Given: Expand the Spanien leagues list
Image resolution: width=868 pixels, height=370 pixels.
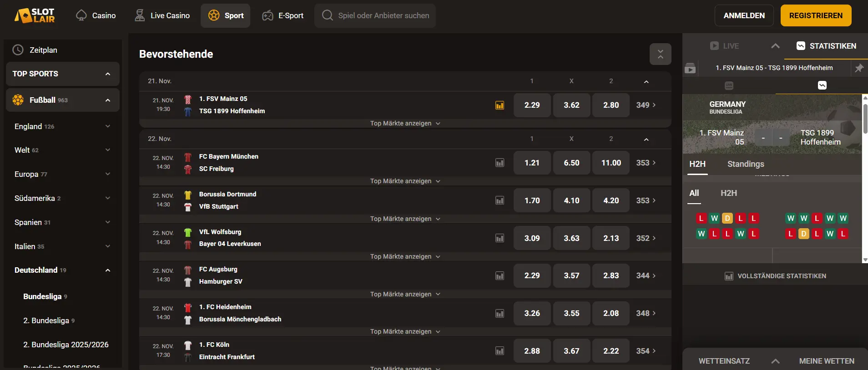Looking at the screenshot, I should coord(108,222).
